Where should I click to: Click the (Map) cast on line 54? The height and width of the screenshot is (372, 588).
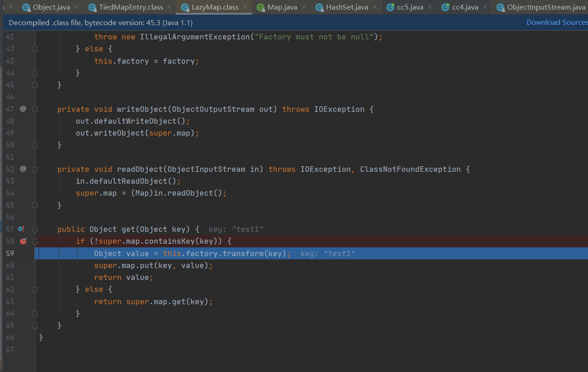142,193
